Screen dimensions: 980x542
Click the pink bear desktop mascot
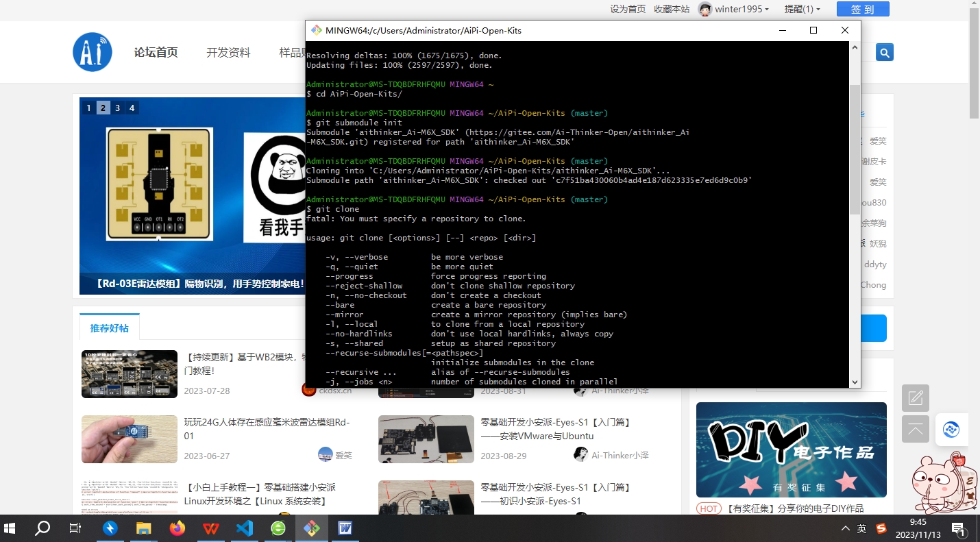(945, 484)
